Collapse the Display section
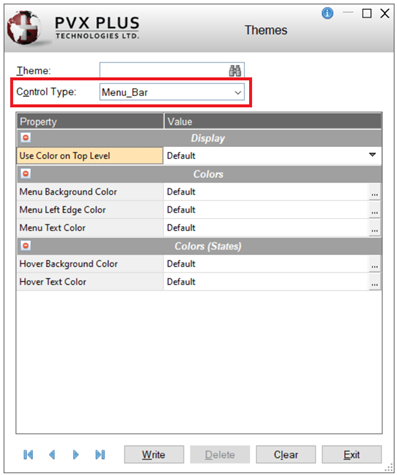The width and height of the screenshot is (397, 475). [26, 138]
